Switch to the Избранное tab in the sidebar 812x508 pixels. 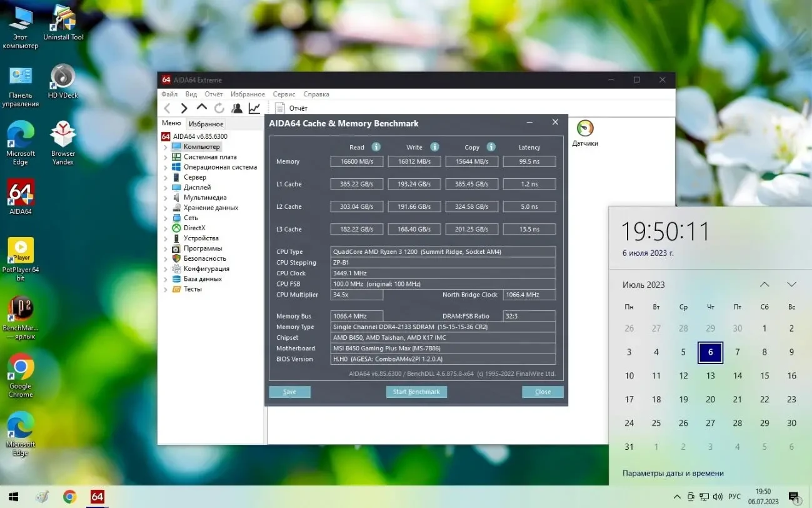coord(206,123)
